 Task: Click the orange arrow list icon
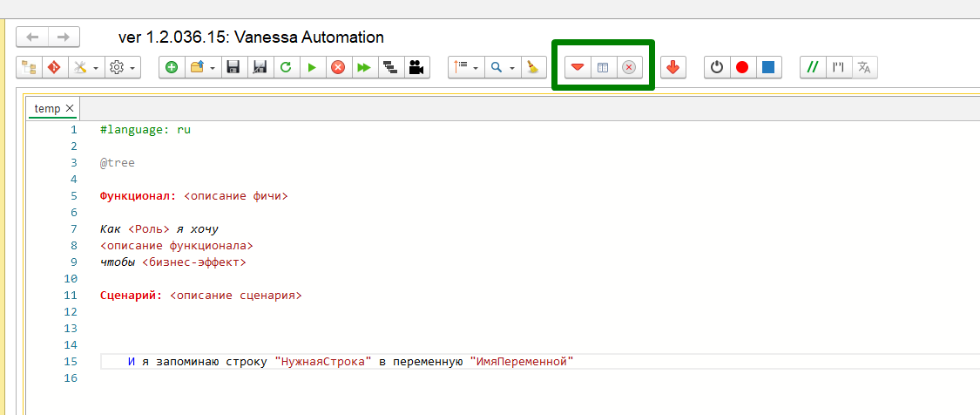pyautogui.click(x=460, y=68)
